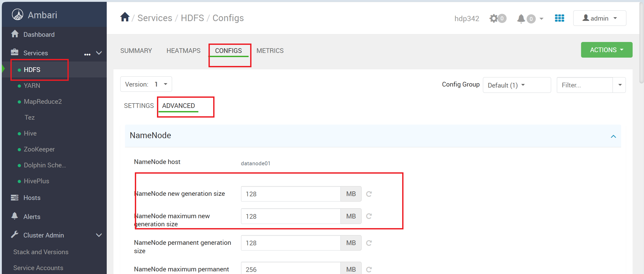The width and height of the screenshot is (644, 274).
Task: Open the views grid icon
Action: [x=559, y=18]
